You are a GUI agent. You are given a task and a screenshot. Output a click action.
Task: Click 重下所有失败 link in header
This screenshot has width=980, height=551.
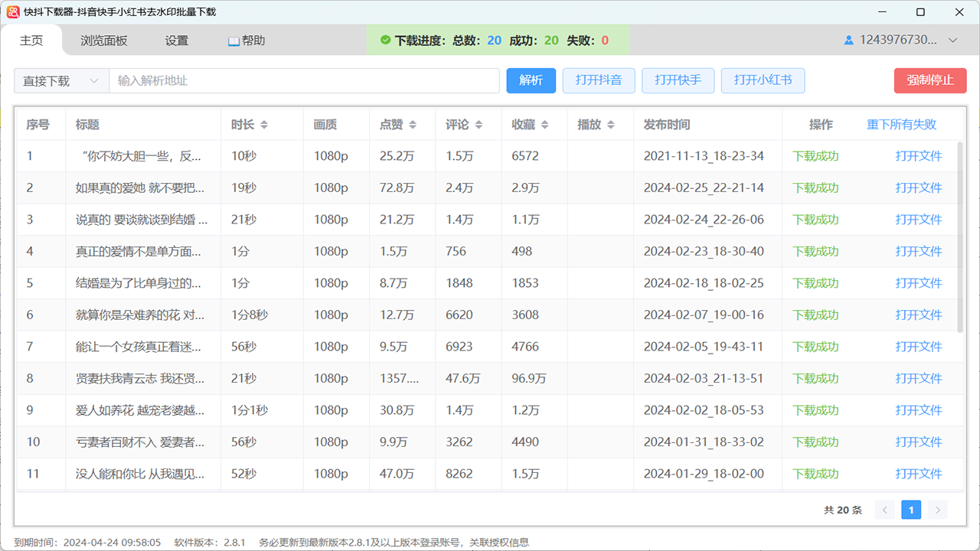(x=901, y=125)
